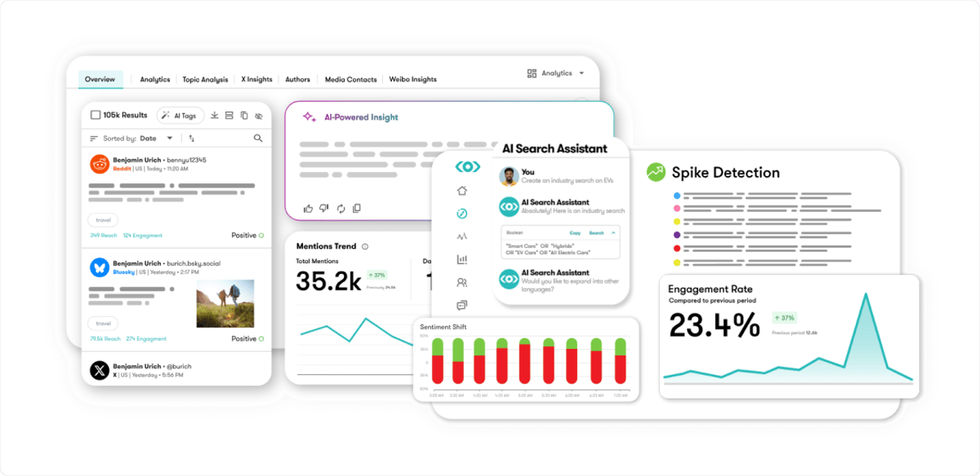Click '349 Reach' on Reddit post

(103, 236)
